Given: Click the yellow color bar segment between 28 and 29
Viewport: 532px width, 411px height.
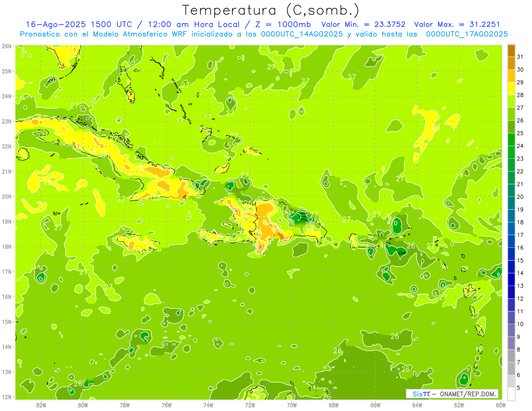Looking at the screenshot, I should pyautogui.click(x=511, y=89).
